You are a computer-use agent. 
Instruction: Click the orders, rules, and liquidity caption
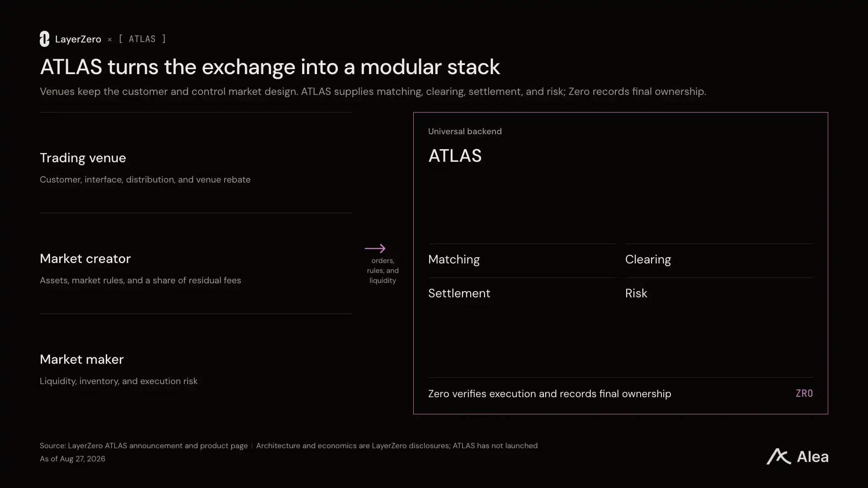[382, 270]
